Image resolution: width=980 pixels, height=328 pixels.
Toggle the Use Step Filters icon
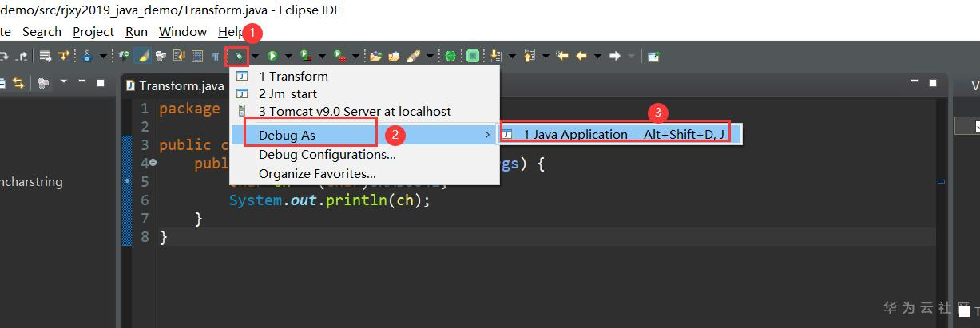(x=63, y=56)
